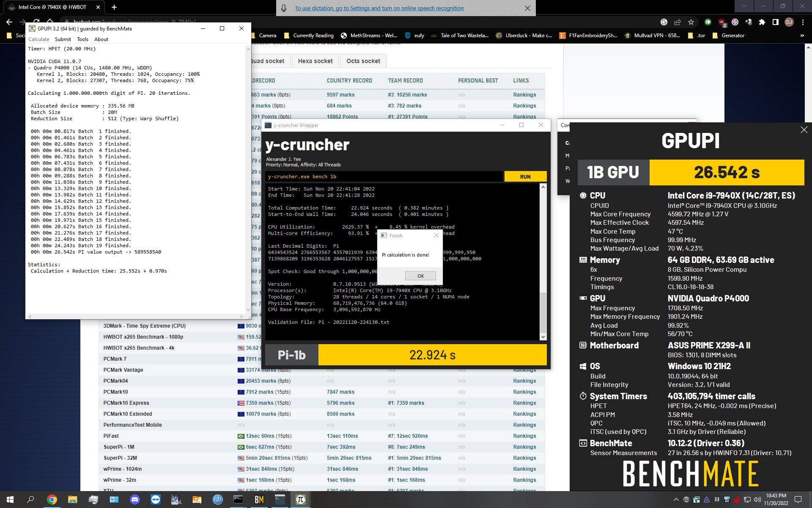The image size is (812, 508).
Task: Open Command Prompt taskbar icon
Action: pos(239,500)
